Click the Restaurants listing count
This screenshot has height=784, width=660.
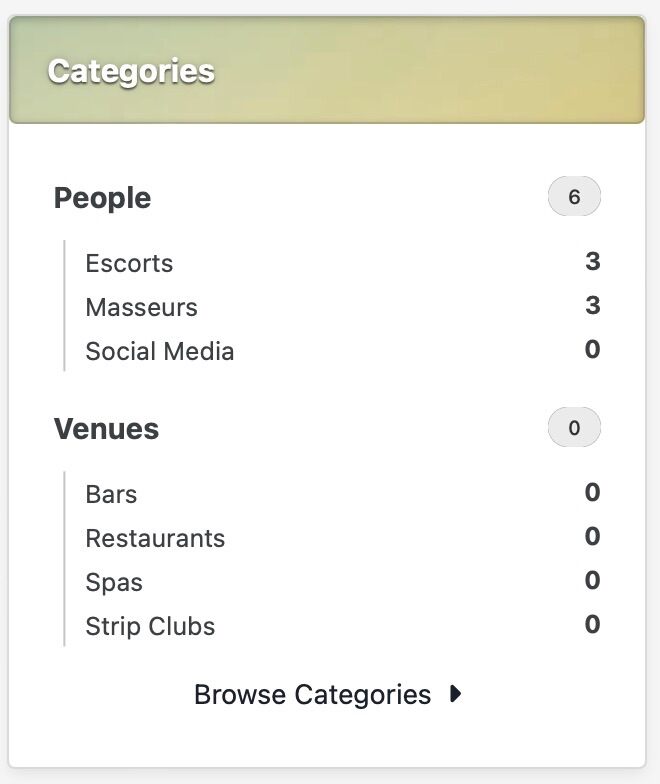[x=592, y=537]
